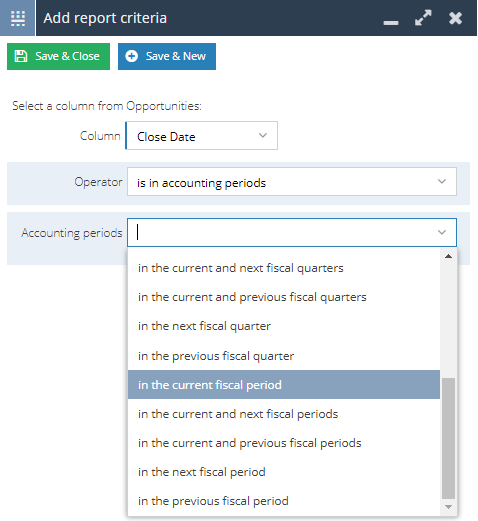This screenshot has height=521, width=478.
Task: Choose in the current and previous fiscal quarters
Action: pos(284,297)
